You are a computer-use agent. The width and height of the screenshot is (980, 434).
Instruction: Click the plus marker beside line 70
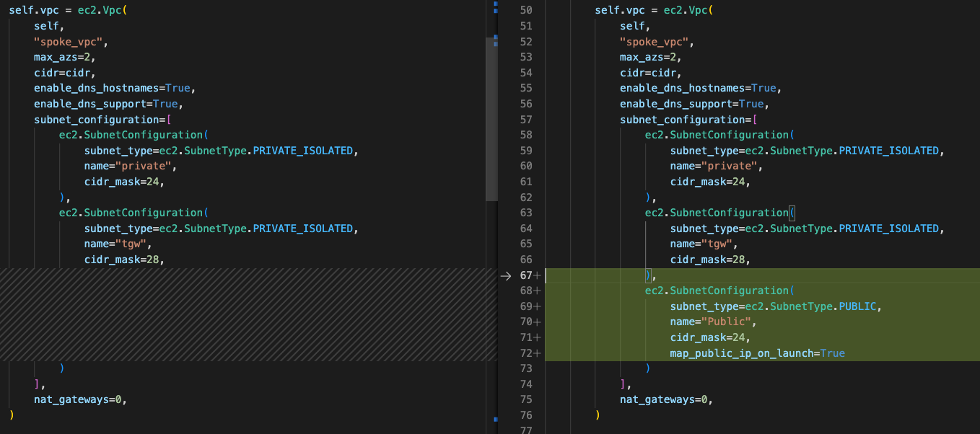537,322
